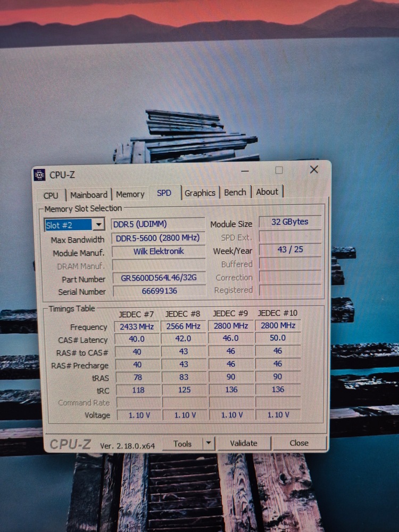Click the Close button at bottom
Screen dimensions: 399x532
coord(299,443)
